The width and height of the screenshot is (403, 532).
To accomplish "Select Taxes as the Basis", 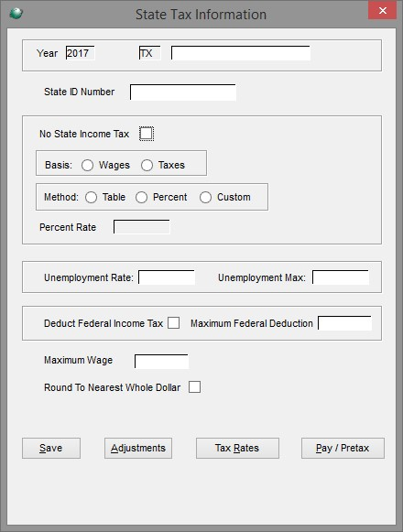I will click(147, 165).
